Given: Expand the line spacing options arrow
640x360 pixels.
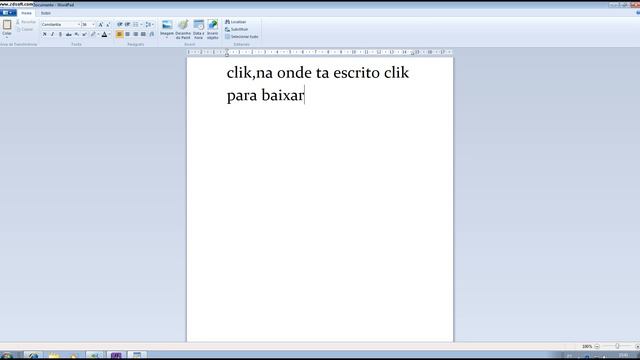Looking at the screenshot, I should [153, 24].
